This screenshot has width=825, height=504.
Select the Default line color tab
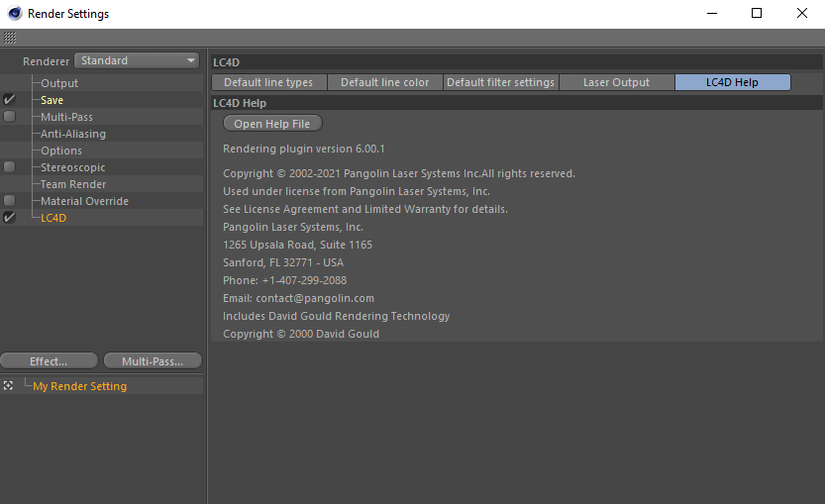click(384, 82)
